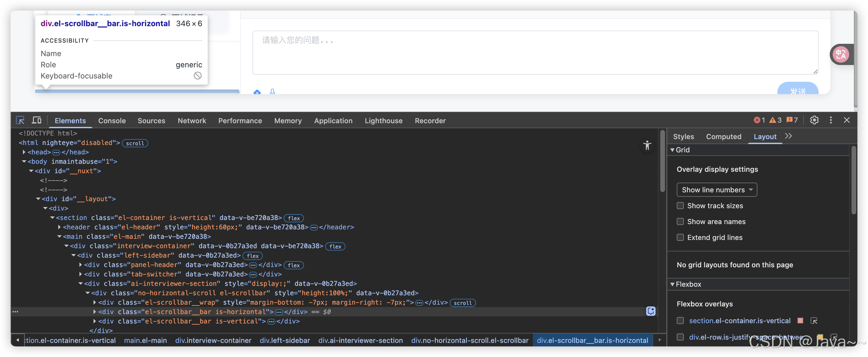Click the translate floating icon
The image size is (868, 357).
(x=841, y=55)
